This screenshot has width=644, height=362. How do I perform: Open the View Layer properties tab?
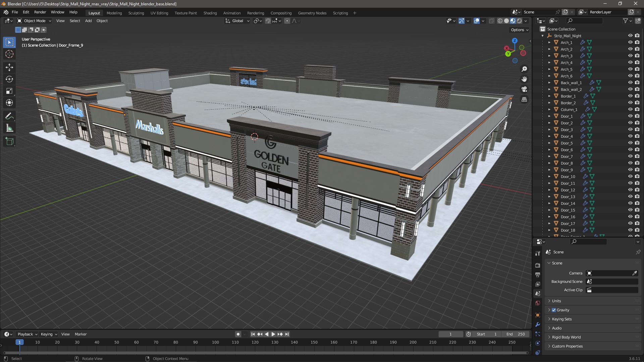click(538, 284)
